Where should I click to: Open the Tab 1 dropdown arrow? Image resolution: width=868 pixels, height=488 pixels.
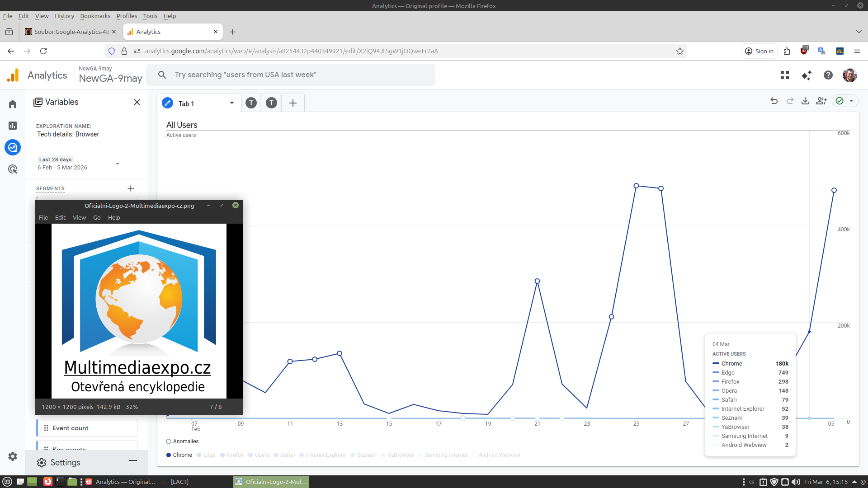coord(232,103)
